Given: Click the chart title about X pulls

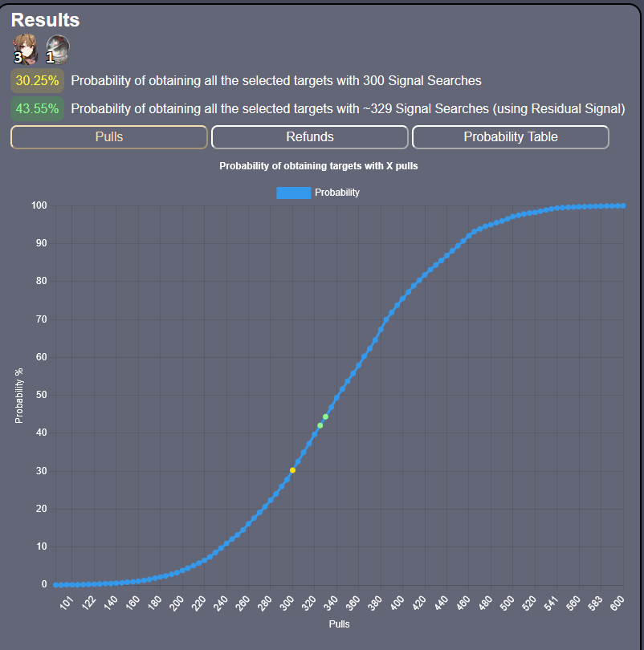Looking at the screenshot, I should (x=319, y=166).
